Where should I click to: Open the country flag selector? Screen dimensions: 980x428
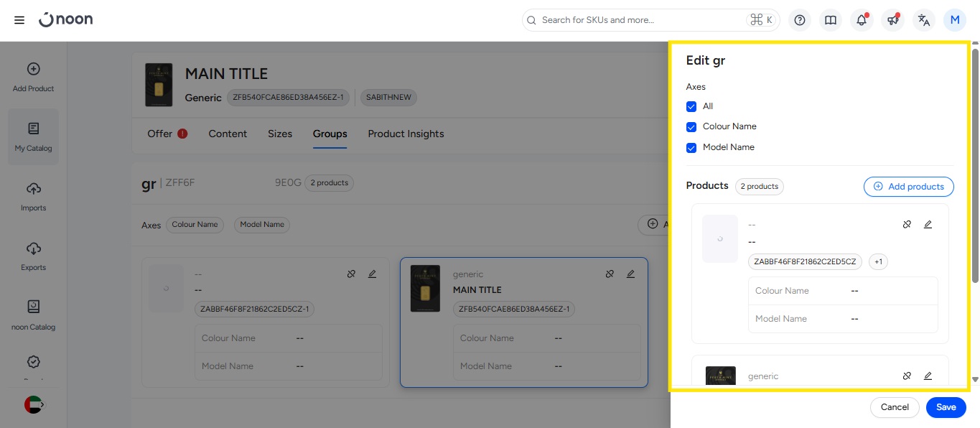(34, 404)
